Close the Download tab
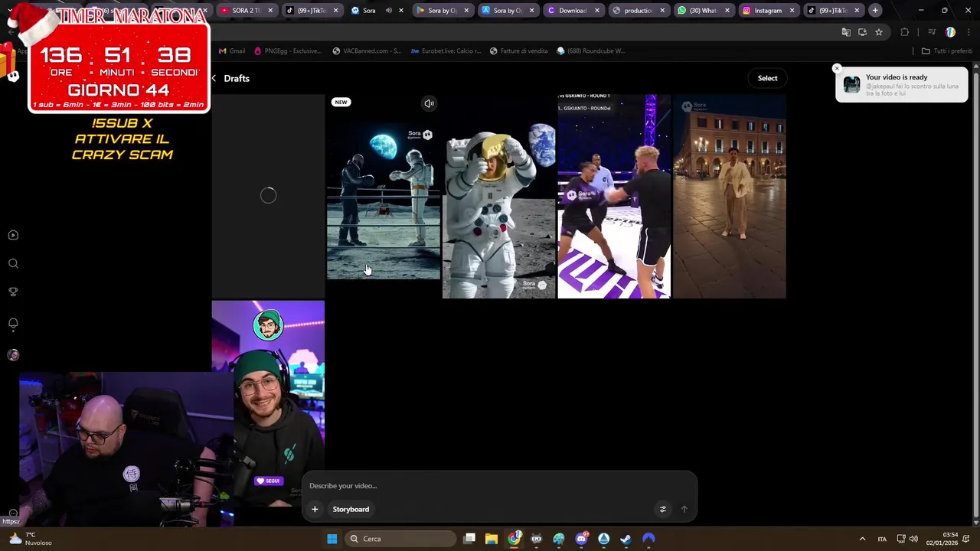 [x=596, y=11]
